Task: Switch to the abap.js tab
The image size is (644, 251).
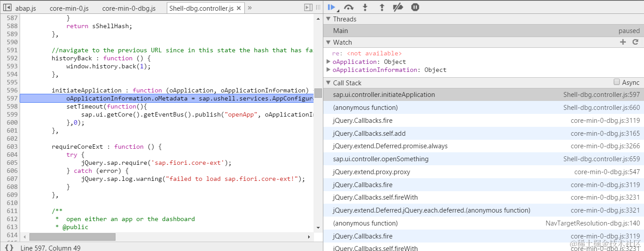Action: (25, 8)
